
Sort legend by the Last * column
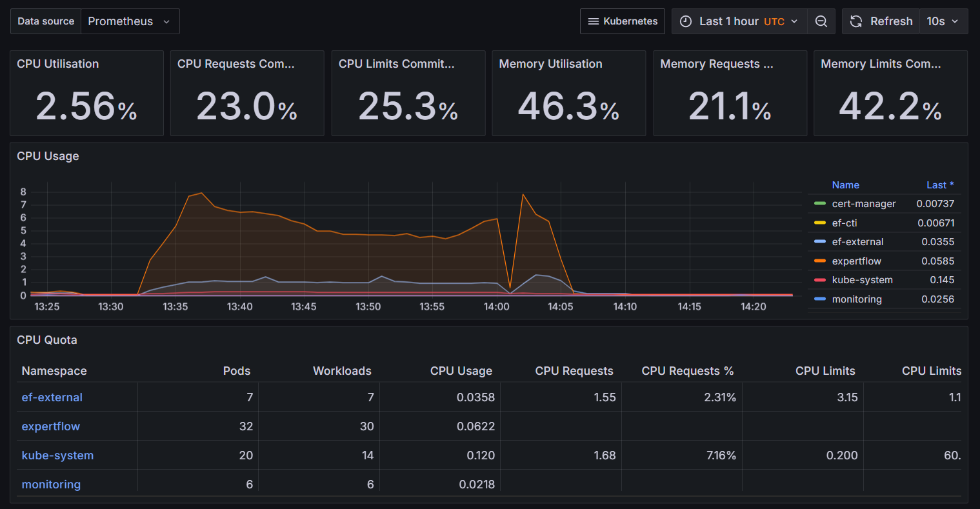point(939,185)
